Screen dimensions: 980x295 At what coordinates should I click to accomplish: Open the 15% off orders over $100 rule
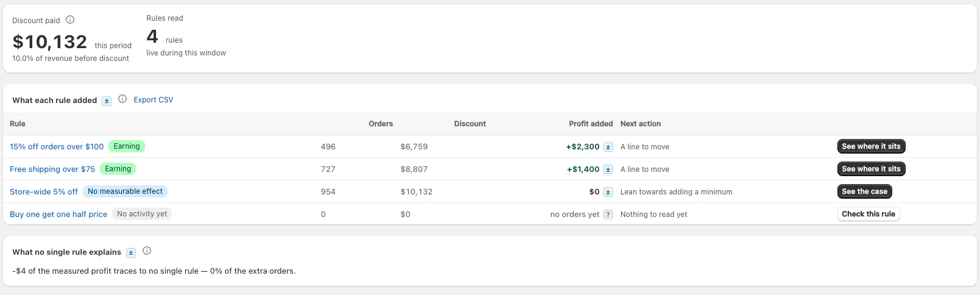click(57, 147)
